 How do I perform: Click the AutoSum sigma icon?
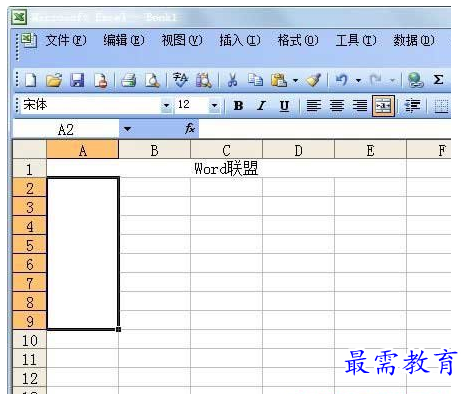pyautogui.click(x=438, y=80)
